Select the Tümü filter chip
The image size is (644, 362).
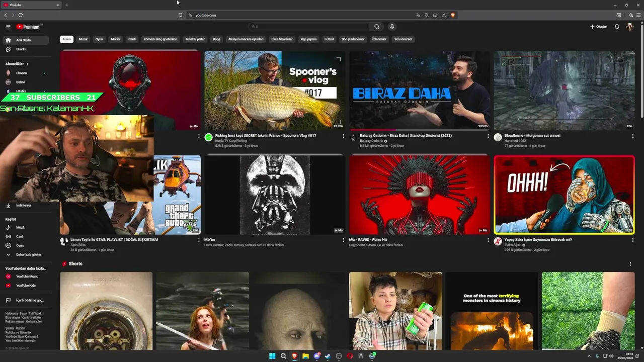pyautogui.click(x=66, y=39)
